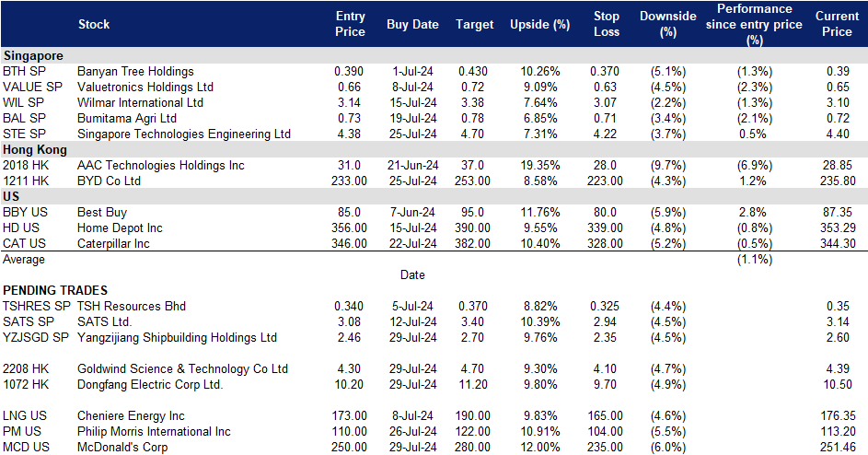The width and height of the screenshot is (868, 455).
Task: Click Wilmar International Ltd cell
Action: [x=141, y=102]
